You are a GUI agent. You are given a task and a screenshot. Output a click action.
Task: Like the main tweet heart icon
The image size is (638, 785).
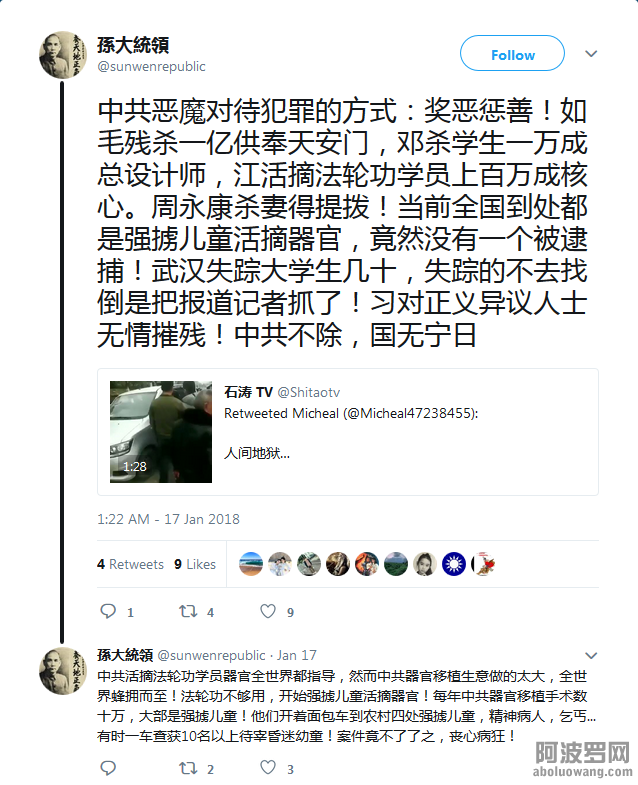click(x=268, y=611)
